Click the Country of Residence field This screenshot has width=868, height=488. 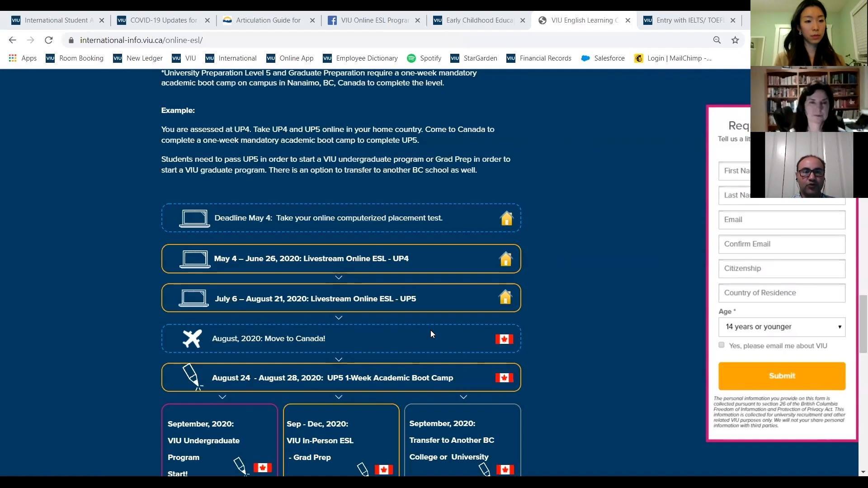tap(782, 293)
